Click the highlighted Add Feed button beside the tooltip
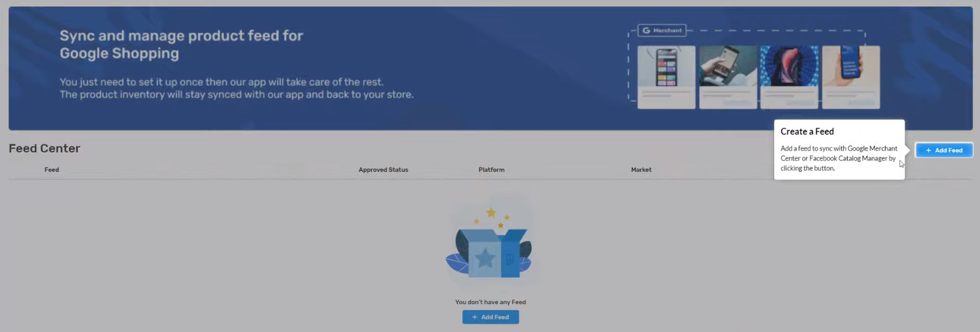Screen dimensions: 980x332 (944, 150)
